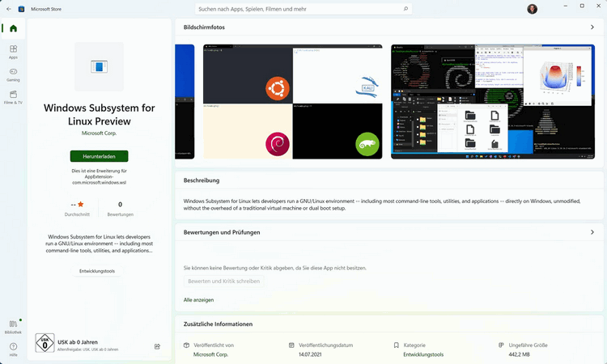Click the search box for apps
607x364 pixels.
pyautogui.click(x=303, y=9)
